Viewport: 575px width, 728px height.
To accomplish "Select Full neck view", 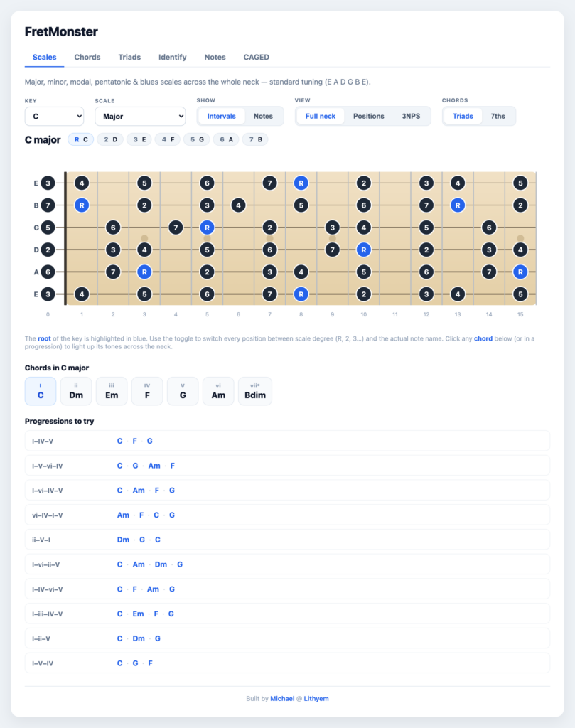I will click(x=321, y=116).
